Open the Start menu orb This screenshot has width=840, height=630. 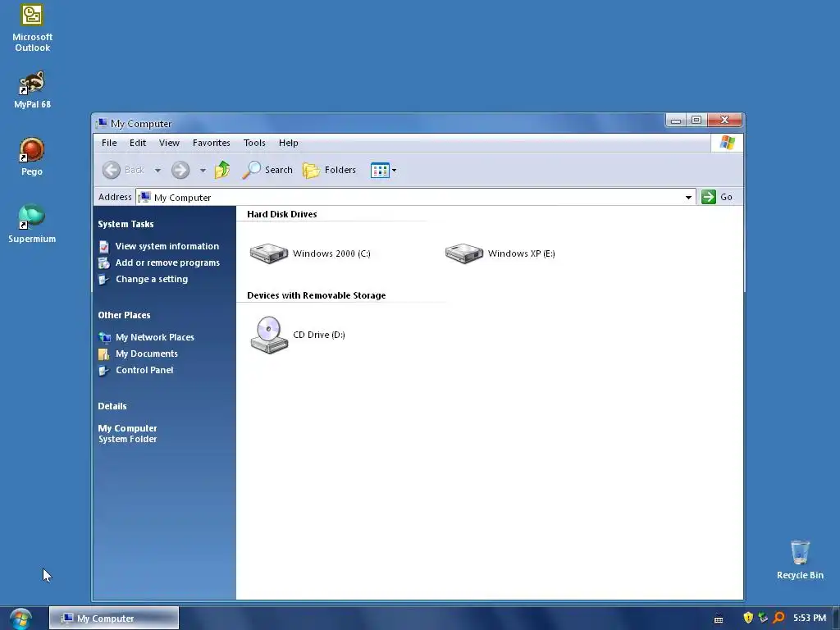(x=21, y=619)
